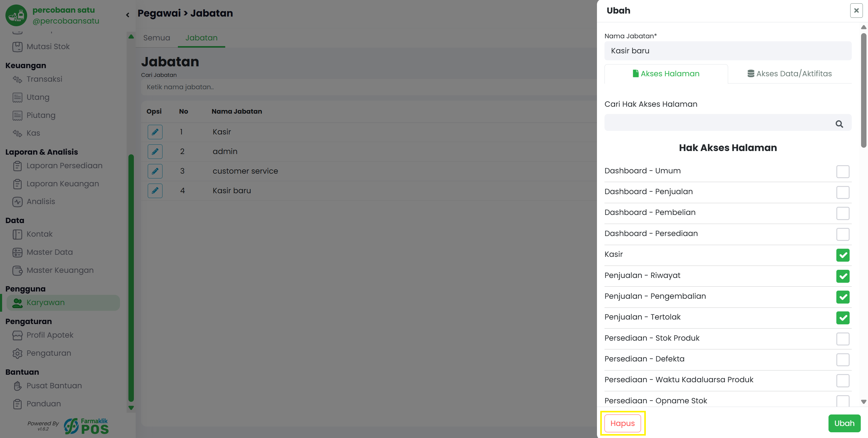Image resolution: width=868 pixels, height=438 pixels.
Task: Uncheck Penjualan - Tertolak checkbox
Action: click(x=842, y=318)
